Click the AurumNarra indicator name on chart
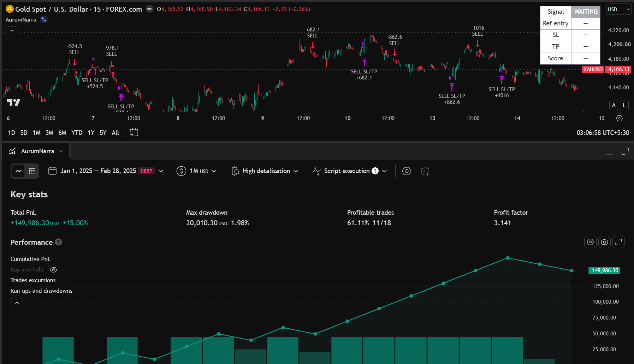The height and width of the screenshot is (364, 634). (21, 20)
